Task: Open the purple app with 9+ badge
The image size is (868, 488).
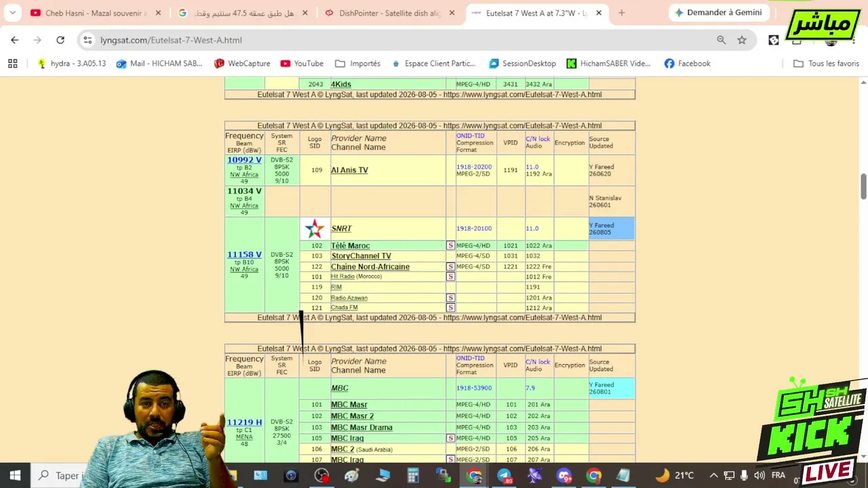Action: tap(564, 475)
